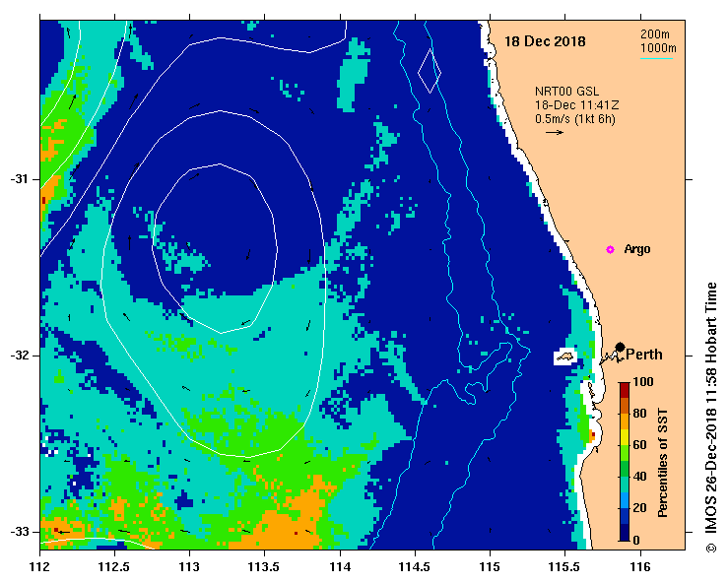The image size is (728, 583).
Task: Click the 'Argo' label text
Action: (x=637, y=249)
